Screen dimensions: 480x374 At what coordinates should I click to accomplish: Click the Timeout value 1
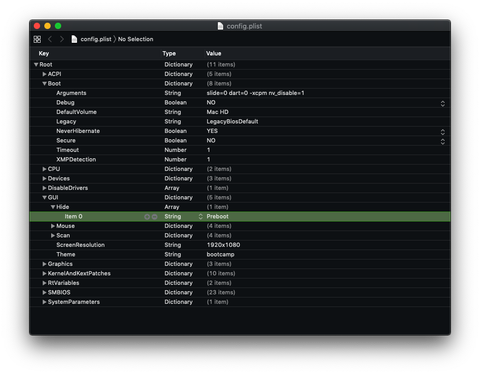[209, 150]
